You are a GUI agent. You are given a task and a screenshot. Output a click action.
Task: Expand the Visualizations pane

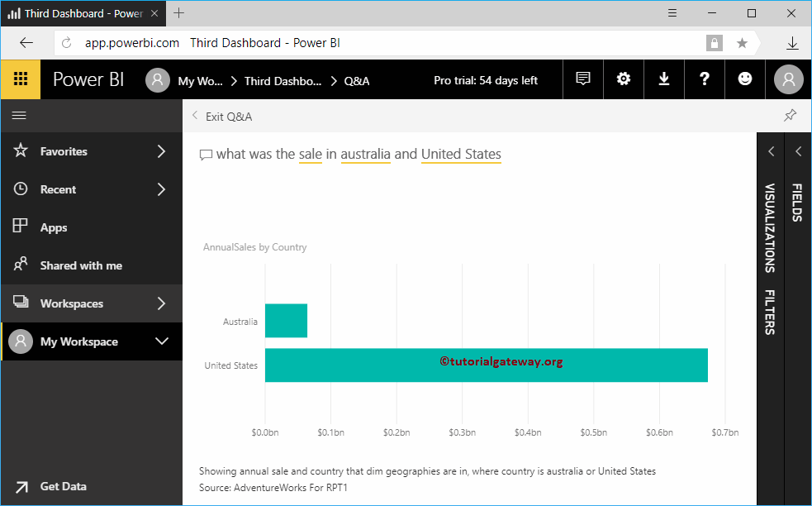(770, 151)
